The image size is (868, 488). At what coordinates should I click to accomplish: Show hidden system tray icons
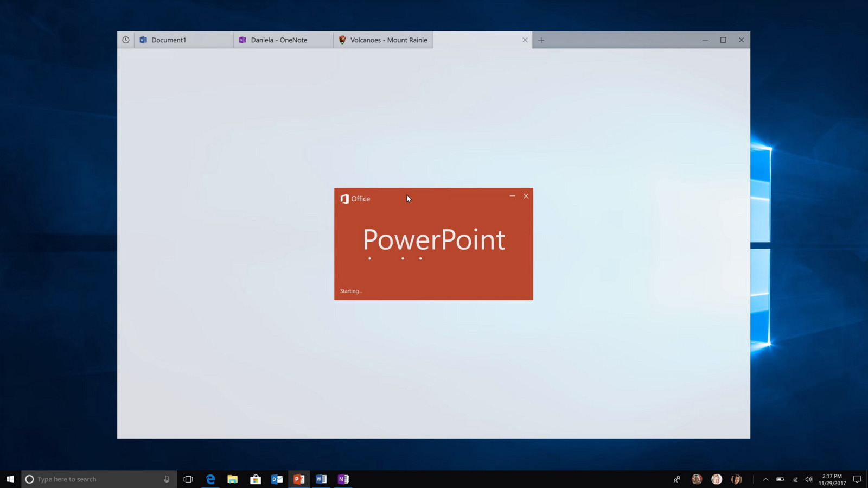click(765, 479)
